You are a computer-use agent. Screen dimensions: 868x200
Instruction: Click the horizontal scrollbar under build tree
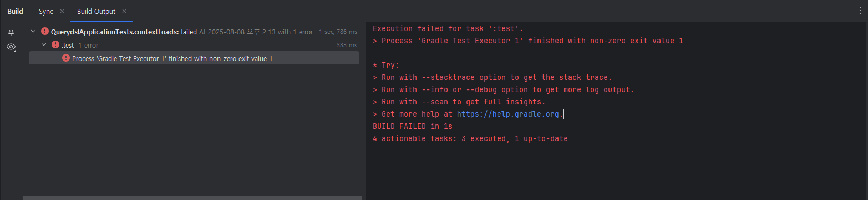pyautogui.click(x=192, y=197)
